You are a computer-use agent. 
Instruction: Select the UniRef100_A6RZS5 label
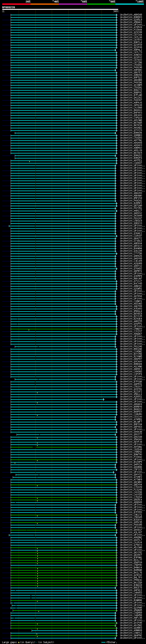(x=131, y=321)
